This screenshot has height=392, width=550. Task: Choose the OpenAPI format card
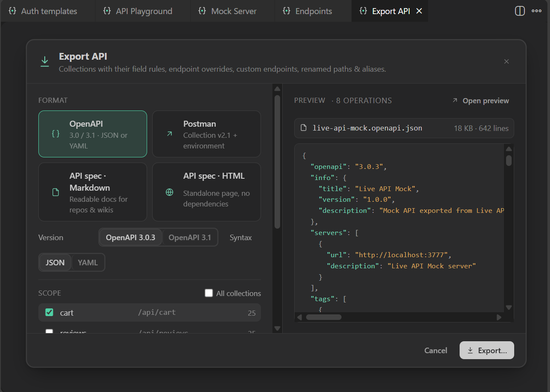click(x=93, y=134)
